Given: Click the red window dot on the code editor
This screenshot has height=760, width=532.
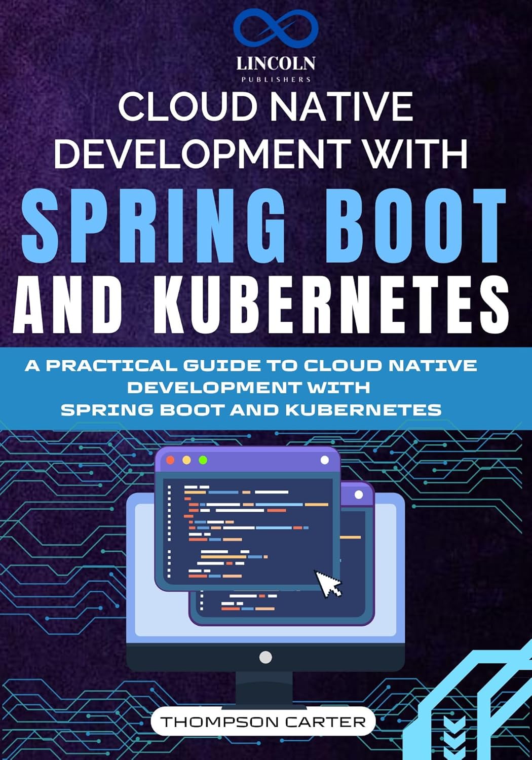Looking at the screenshot, I should (x=169, y=460).
